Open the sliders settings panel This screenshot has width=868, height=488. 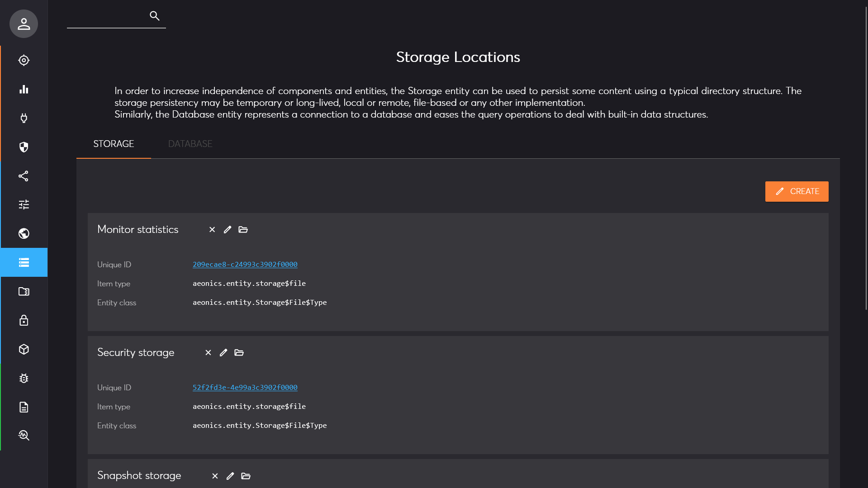click(24, 205)
